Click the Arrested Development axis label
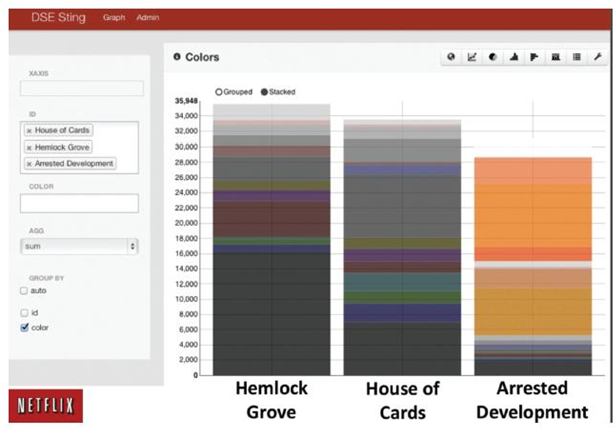 click(532, 400)
